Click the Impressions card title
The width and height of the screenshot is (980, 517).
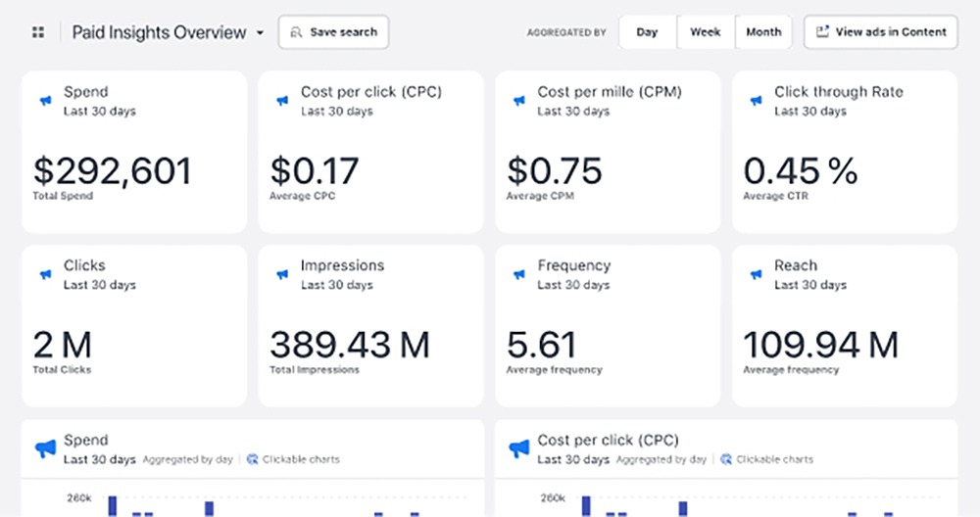point(342,265)
